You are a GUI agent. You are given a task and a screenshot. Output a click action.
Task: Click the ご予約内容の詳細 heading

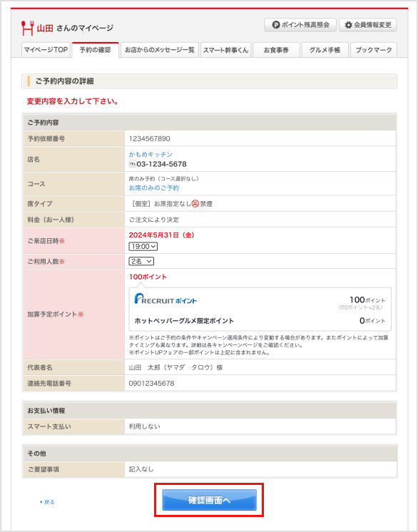pyautogui.click(x=64, y=81)
